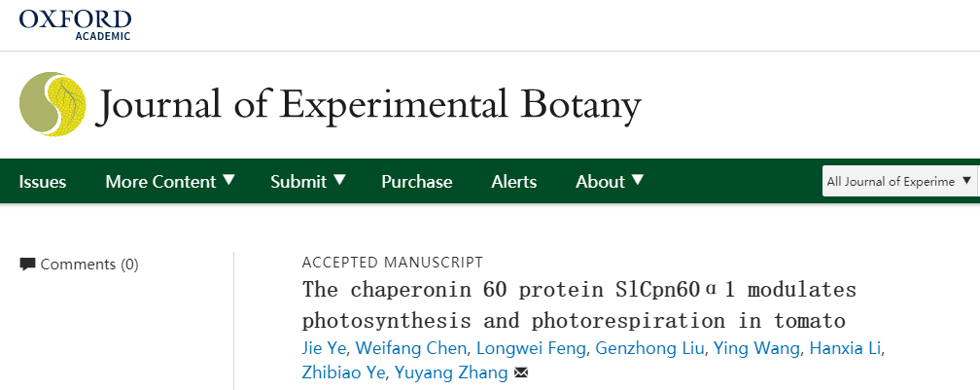Go to the Purchase page
This screenshot has width=980, height=390.
[x=416, y=182]
